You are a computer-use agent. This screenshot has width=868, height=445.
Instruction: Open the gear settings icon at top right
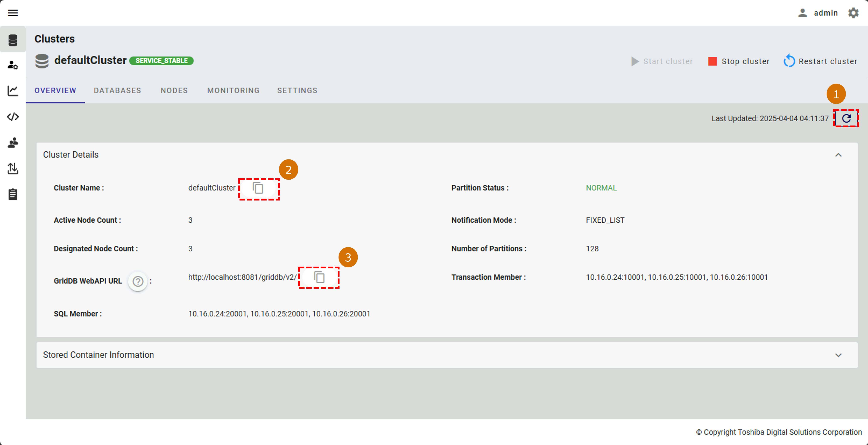coord(854,13)
